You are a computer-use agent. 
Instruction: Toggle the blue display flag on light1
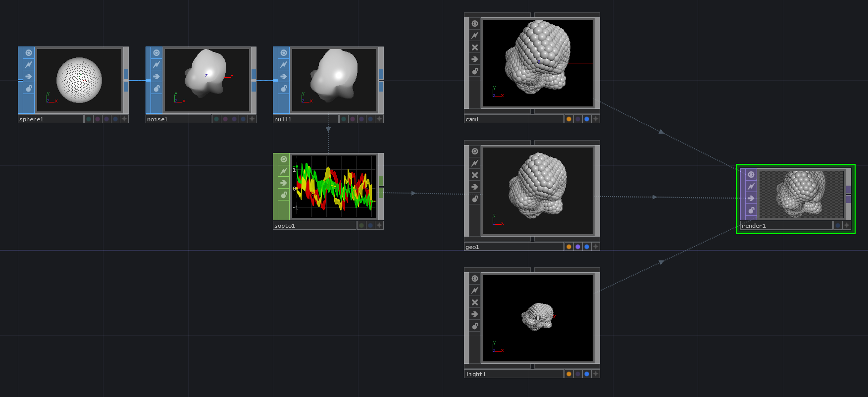(x=587, y=374)
